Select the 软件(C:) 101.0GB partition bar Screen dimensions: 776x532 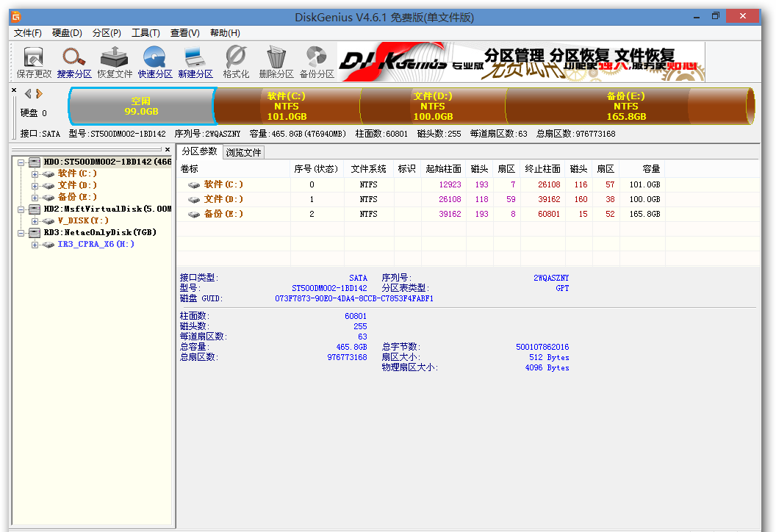coord(287,106)
